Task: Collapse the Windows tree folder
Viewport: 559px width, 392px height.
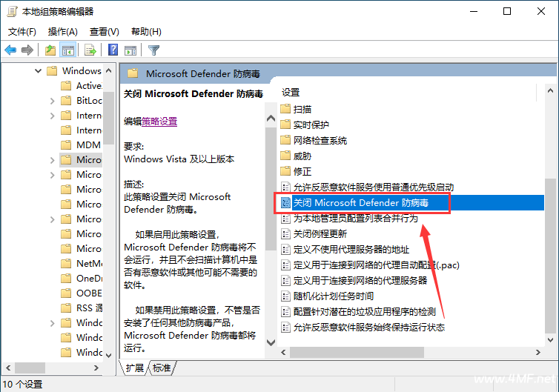Action: [x=38, y=71]
